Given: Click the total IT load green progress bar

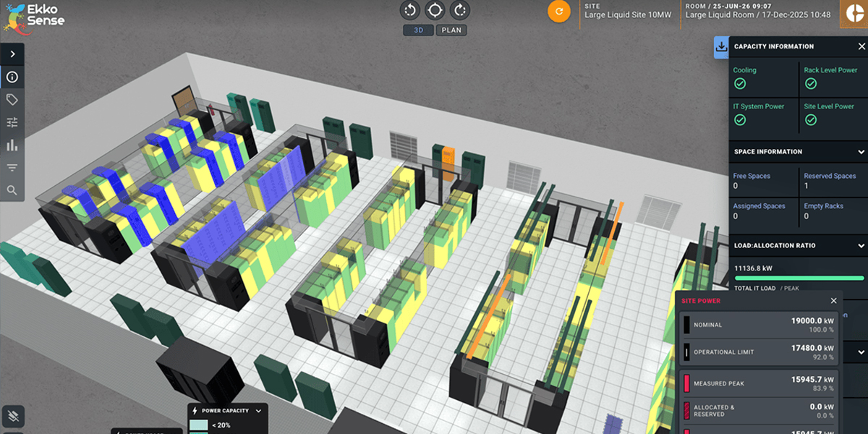Looking at the screenshot, I should click(799, 278).
